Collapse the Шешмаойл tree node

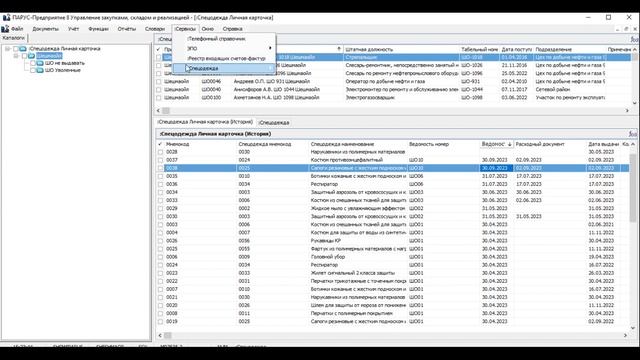pos(16,56)
